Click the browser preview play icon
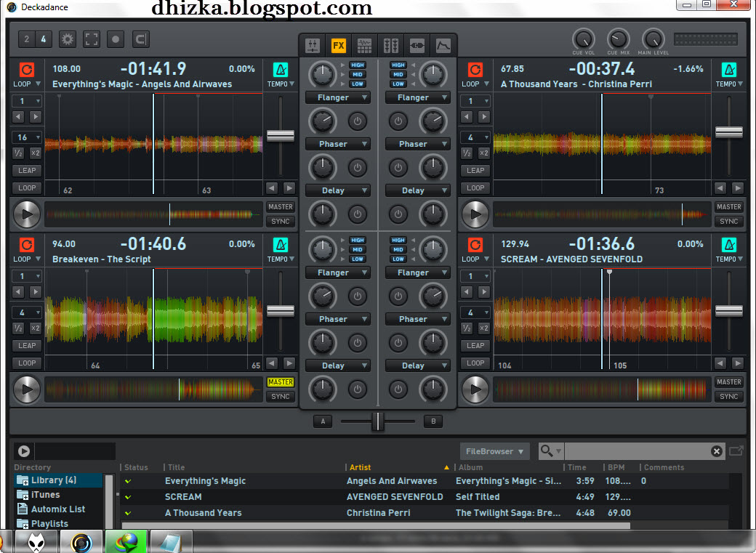This screenshot has width=756, height=553. pyautogui.click(x=23, y=451)
